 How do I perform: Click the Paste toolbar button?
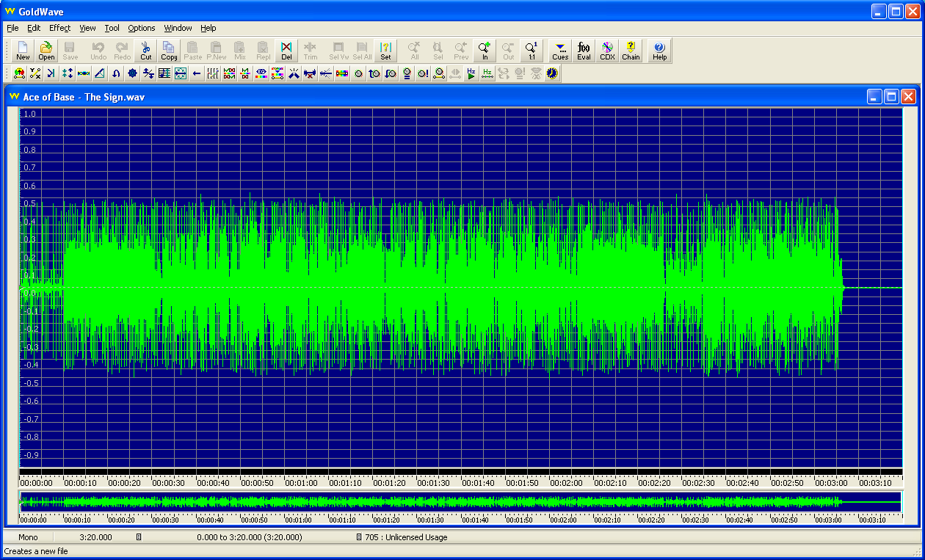coord(192,51)
